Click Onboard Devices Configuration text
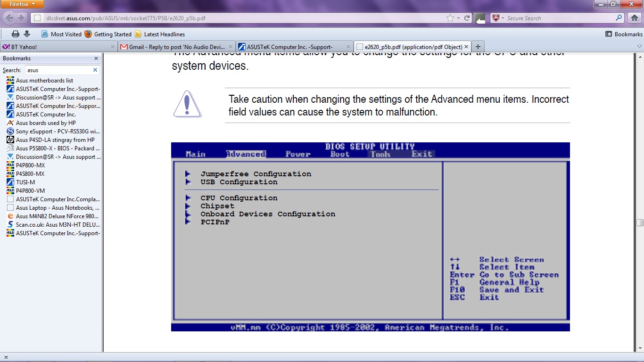Image resolution: width=644 pixels, height=362 pixels. point(268,214)
